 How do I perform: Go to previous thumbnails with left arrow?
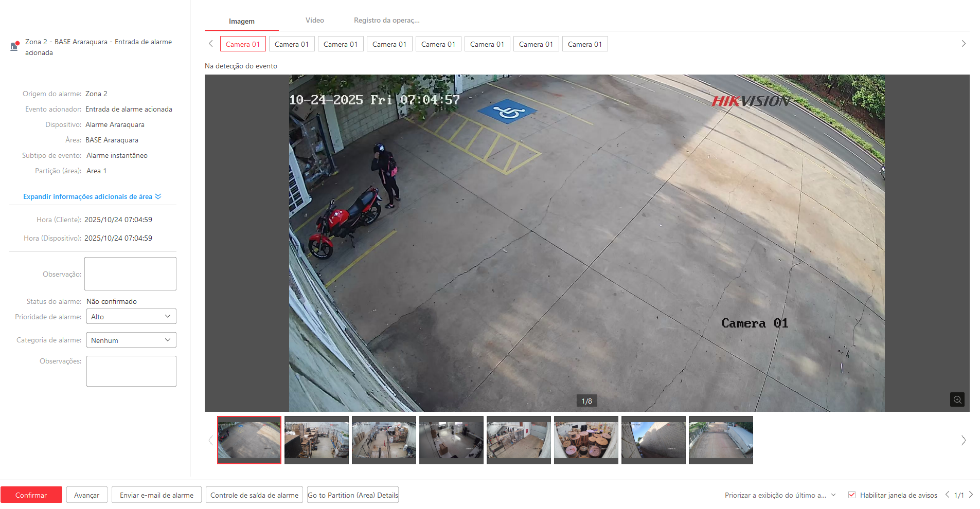(x=210, y=440)
